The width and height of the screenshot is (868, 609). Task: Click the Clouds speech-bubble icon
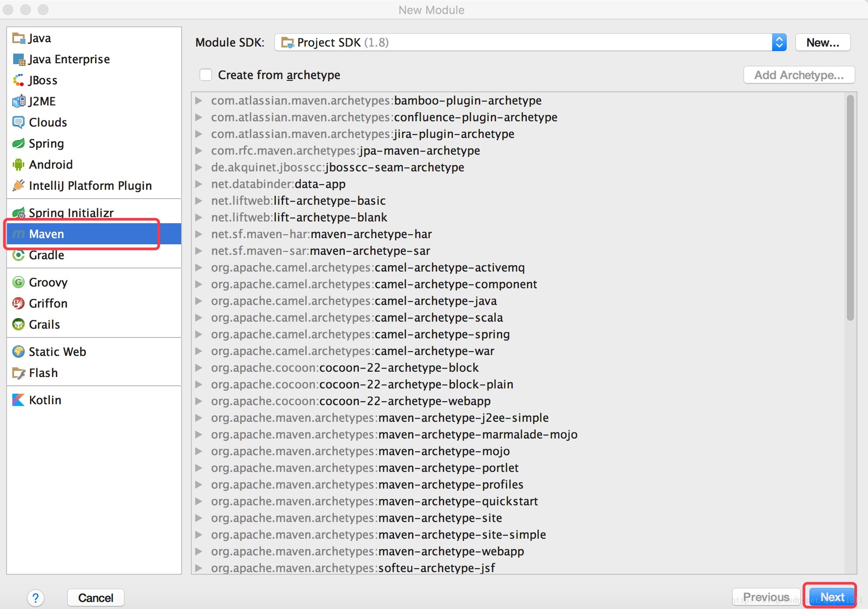tap(18, 123)
